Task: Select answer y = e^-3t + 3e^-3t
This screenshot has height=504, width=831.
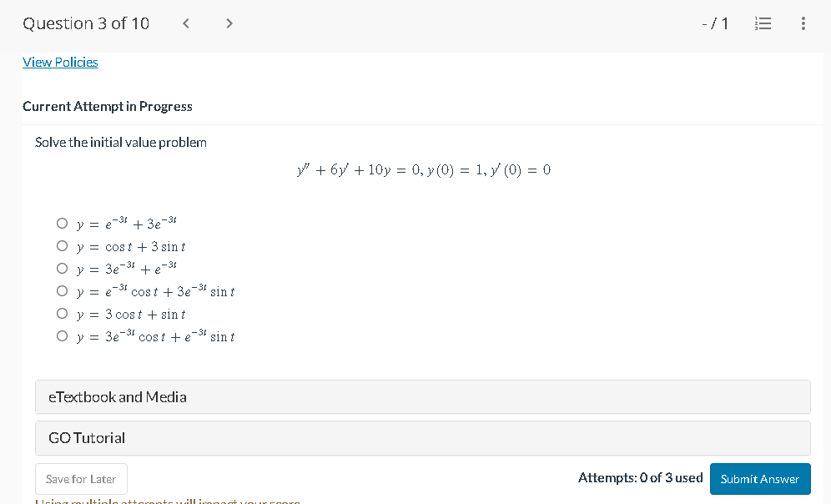Action: 62,223
